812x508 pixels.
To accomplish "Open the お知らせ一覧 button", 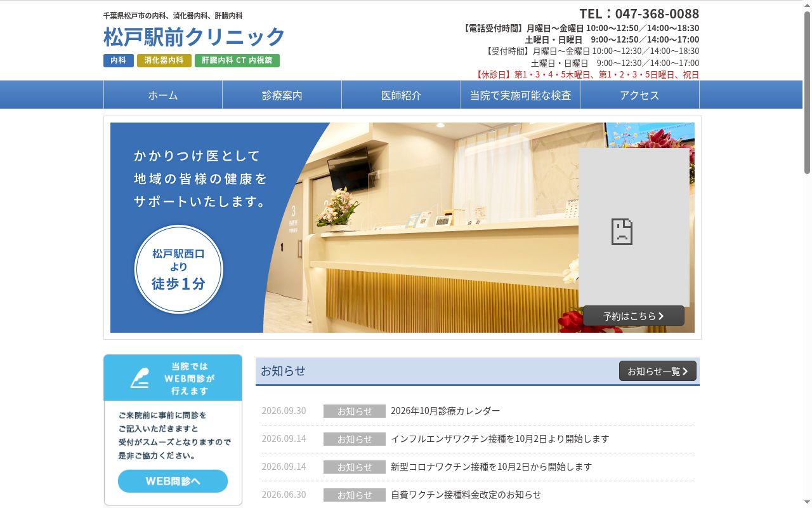I will (x=658, y=371).
